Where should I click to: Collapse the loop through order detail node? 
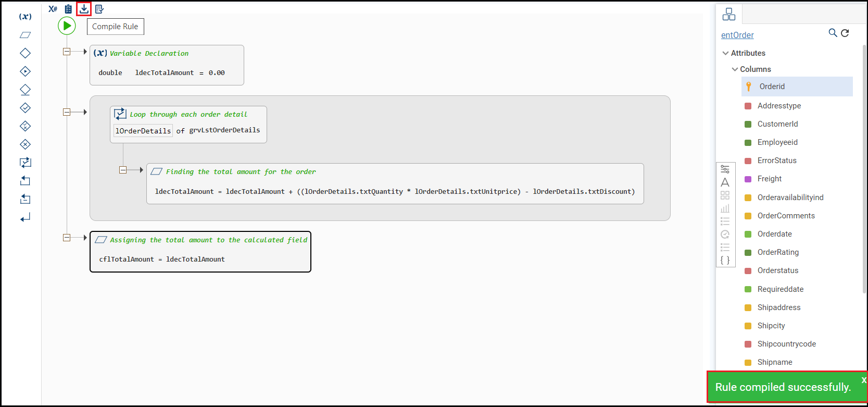[67, 112]
